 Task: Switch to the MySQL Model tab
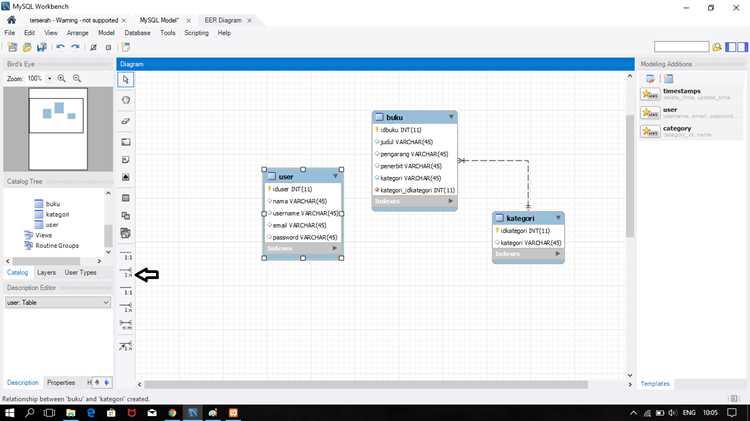click(x=159, y=20)
